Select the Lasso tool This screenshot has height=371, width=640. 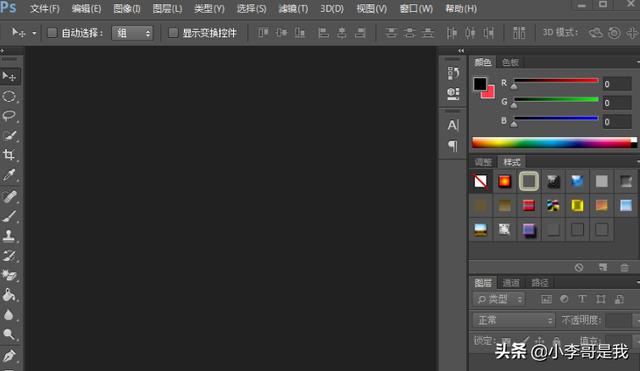(x=9, y=116)
